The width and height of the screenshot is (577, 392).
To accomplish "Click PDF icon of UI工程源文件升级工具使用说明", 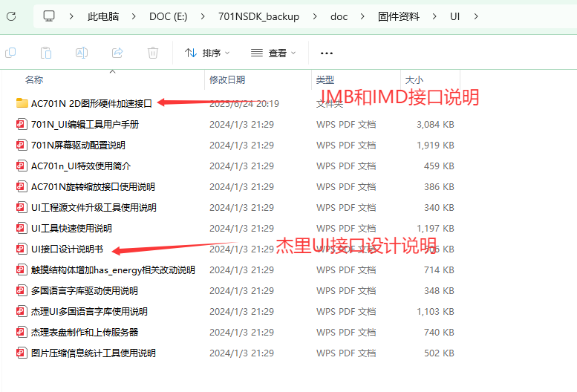I will point(22,207).
